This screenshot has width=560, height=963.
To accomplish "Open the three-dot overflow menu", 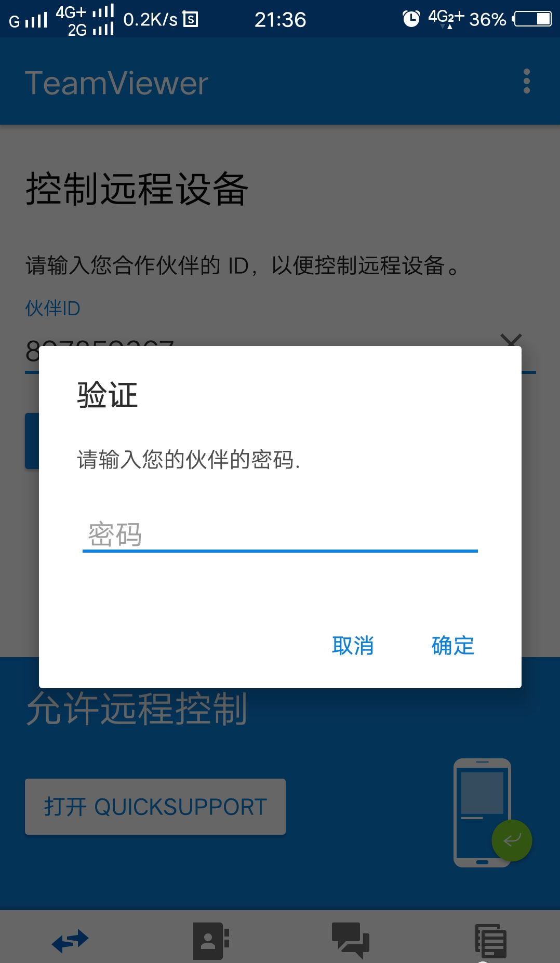I will (526, 82).
